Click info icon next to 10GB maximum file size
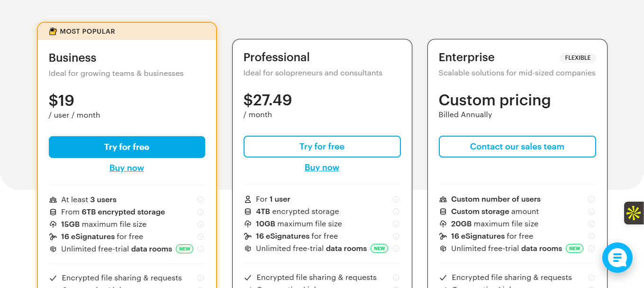 click(396, 224)
